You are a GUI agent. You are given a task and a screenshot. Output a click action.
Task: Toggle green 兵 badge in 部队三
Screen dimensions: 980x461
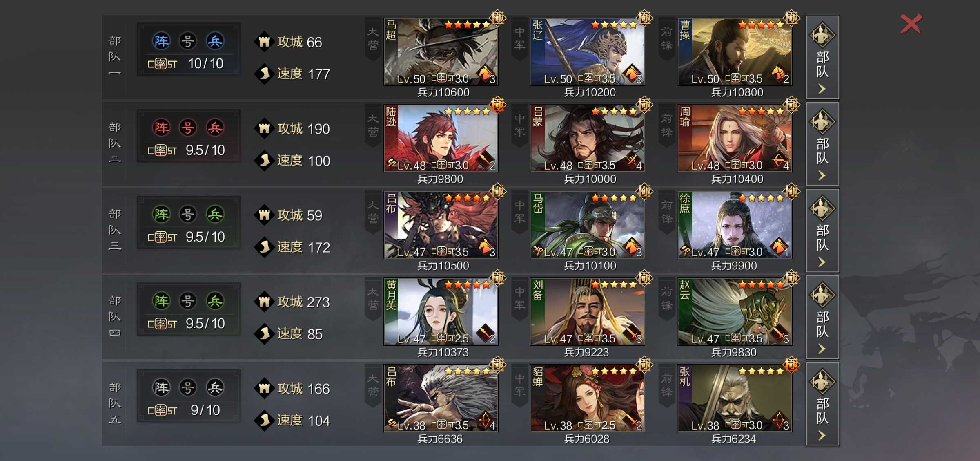coord(215,214)
